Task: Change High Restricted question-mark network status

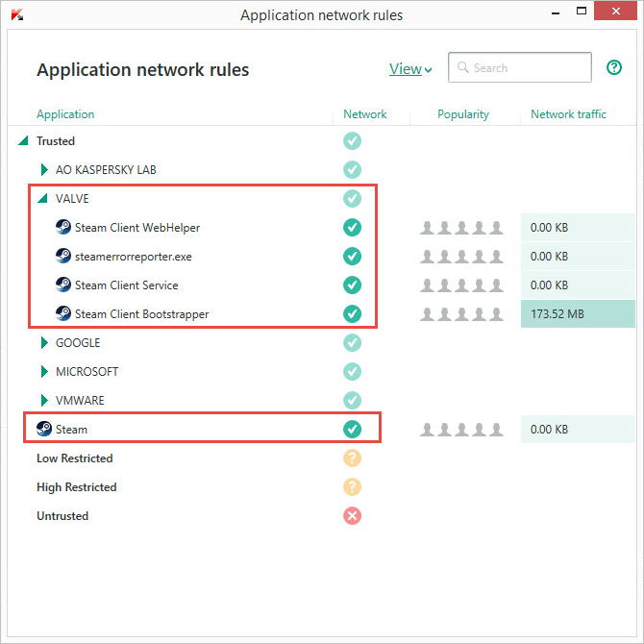Action: point(352,486)
